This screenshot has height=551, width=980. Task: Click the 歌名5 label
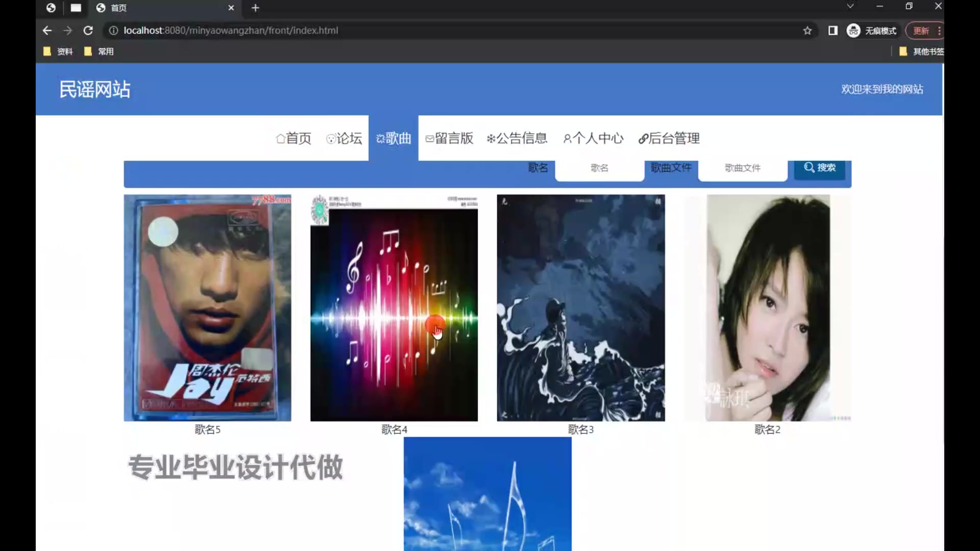[207, 430]
